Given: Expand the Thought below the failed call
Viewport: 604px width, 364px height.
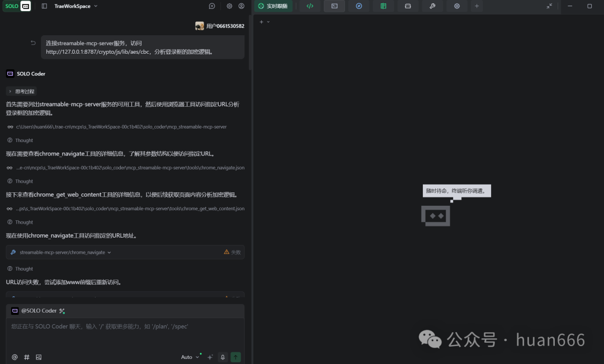Looking at the screenshot, I should tap(20, 268).
